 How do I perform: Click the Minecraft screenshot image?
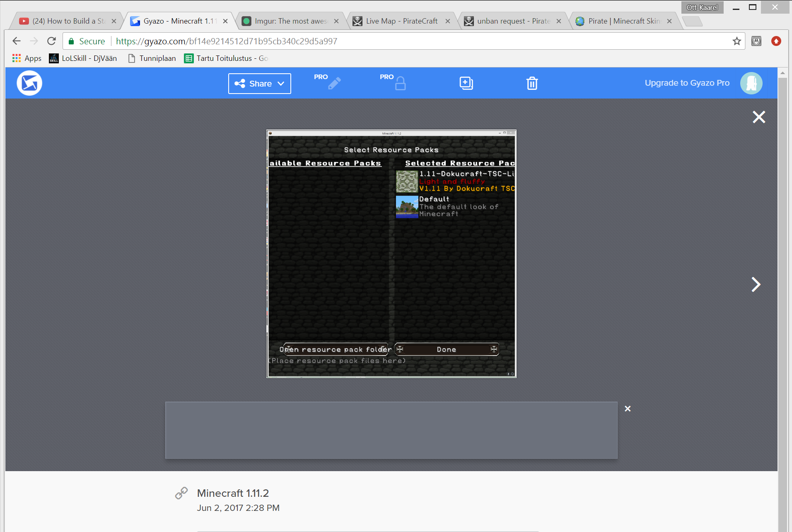[x=391, y=254]
